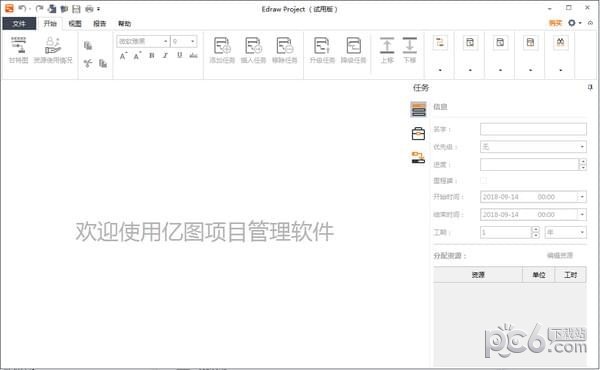The height and width of the screenshot is (370, 600).
Task: Open the folder icon in quick access bar
Action: pos(64,8)
